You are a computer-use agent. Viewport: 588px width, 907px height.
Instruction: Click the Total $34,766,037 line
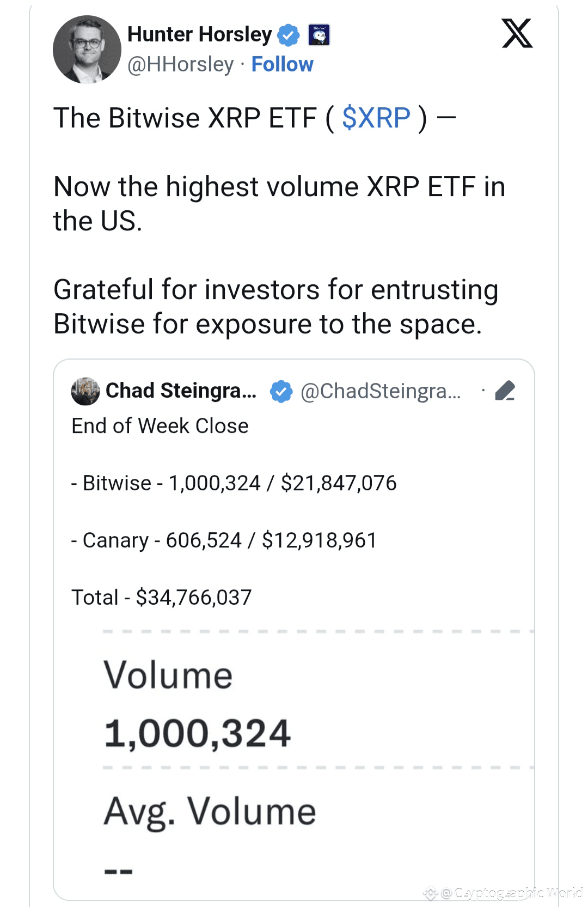[162, 598]
